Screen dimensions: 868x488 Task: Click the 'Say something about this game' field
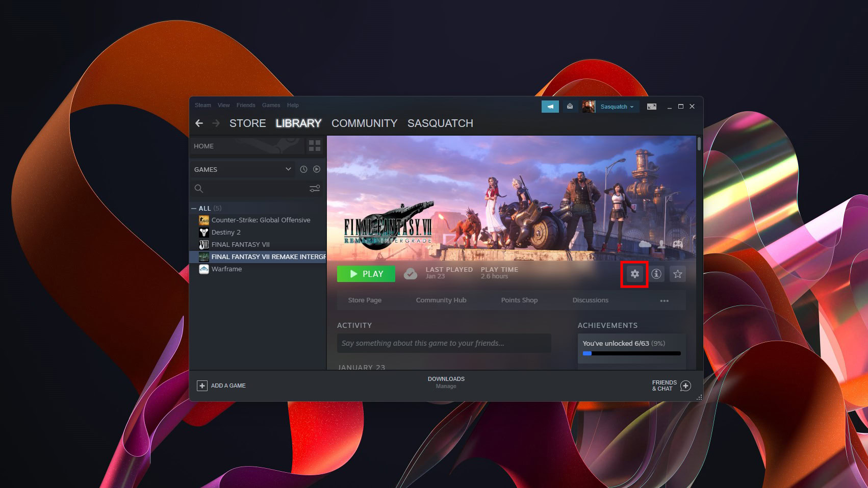[x=444, y=343]
